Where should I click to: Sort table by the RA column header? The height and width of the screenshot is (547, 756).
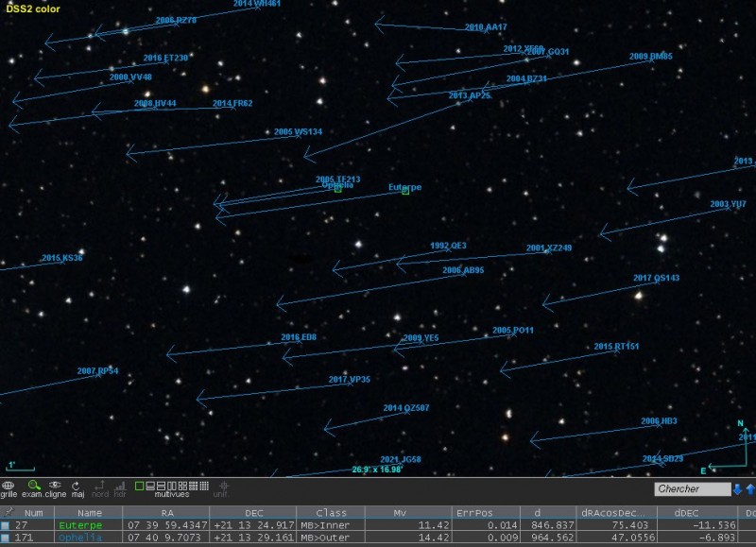click(x=166, y=513)
